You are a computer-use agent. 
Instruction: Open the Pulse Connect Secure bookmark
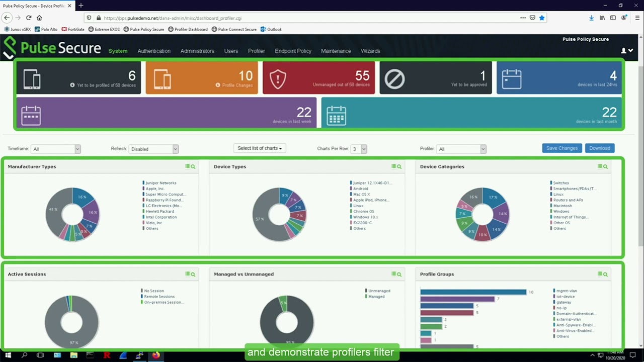click(234, 29)
